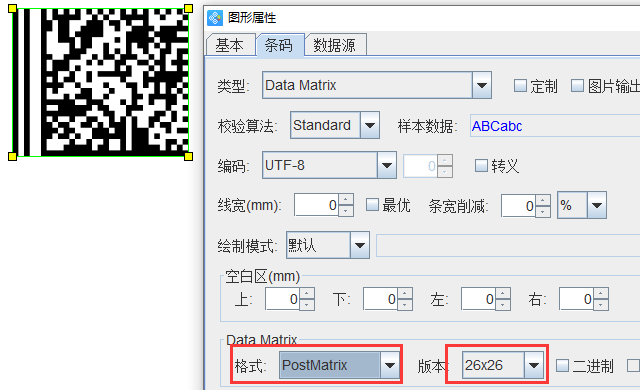
Task: Open the 格式 PostMatrix dropdown
Action: tap(389, 365)
